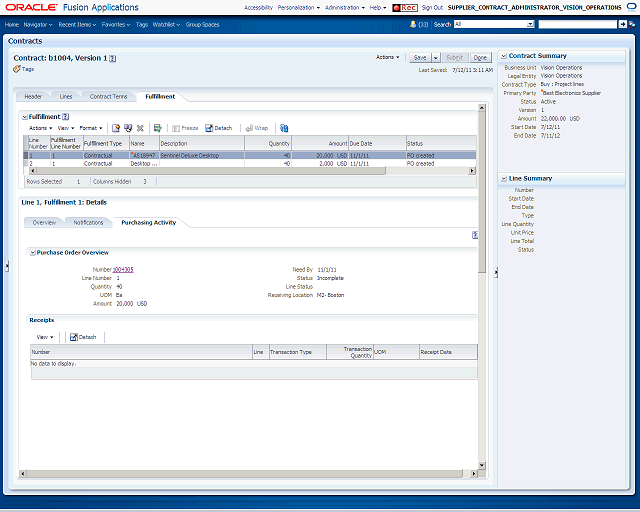Switch to the Lines tab
This screenshot has width=640, height=512.
[66, 97]
